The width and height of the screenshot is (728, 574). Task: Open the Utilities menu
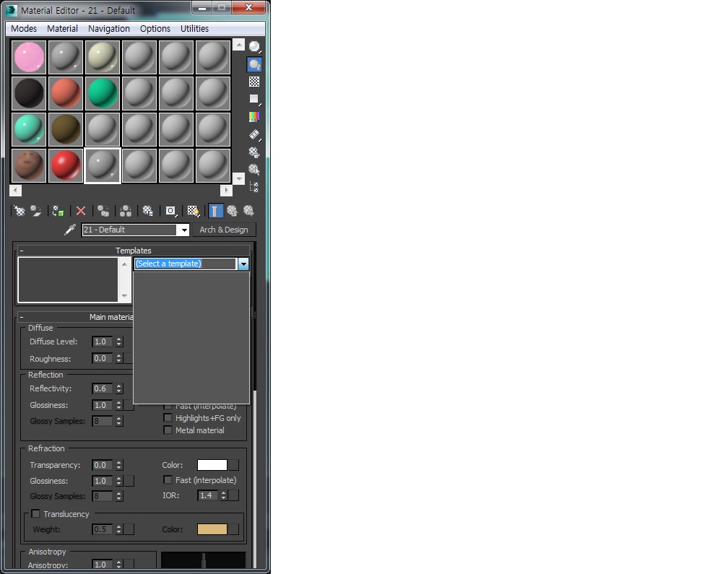pyautogui.click(x=194, y=28)
